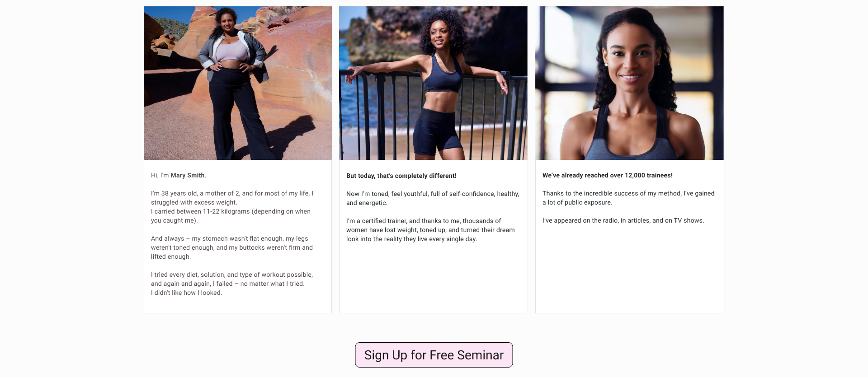Click the first card's white text area
This screenshot has height=377, width=868.
coord(238,236)
